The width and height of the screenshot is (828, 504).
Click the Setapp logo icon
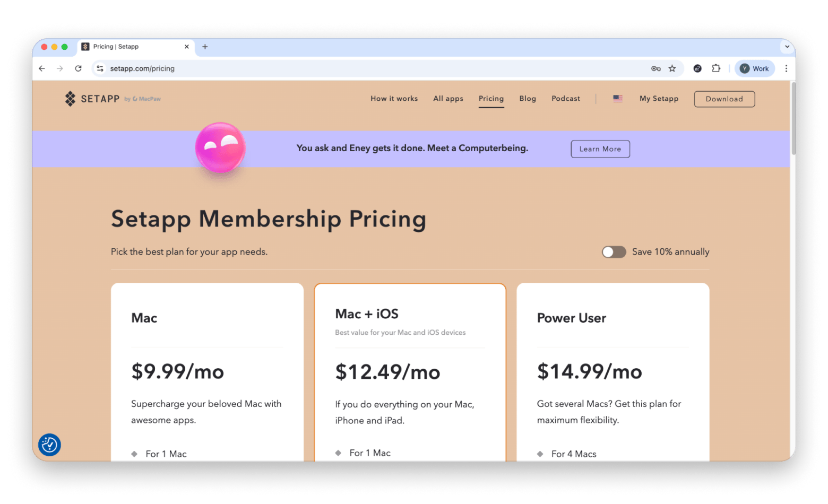pos(70,99)
